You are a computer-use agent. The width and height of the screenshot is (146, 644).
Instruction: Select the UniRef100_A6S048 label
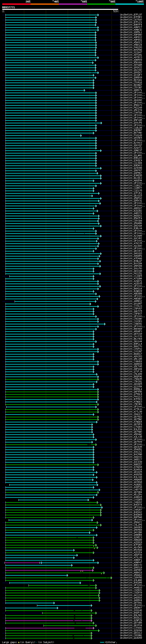point(131,271)
